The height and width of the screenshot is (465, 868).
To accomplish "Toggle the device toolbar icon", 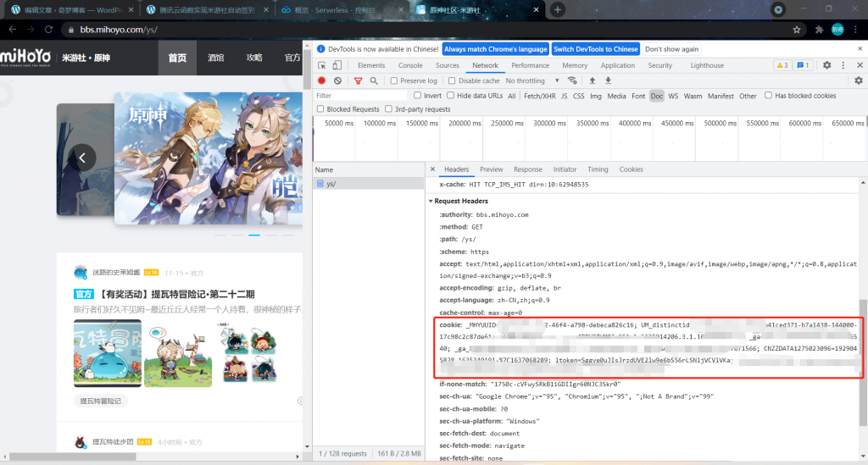I will pos(337,65).
